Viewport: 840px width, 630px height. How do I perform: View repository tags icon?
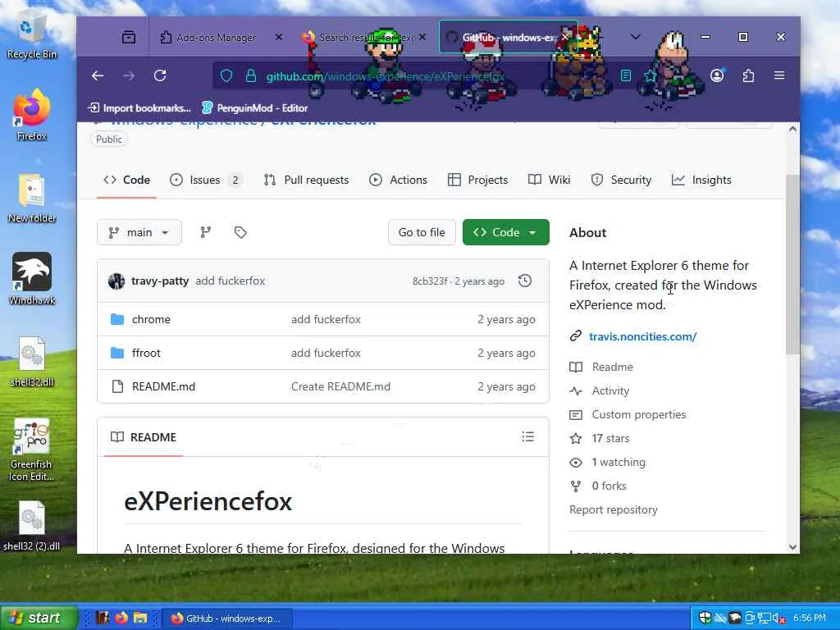240,232
